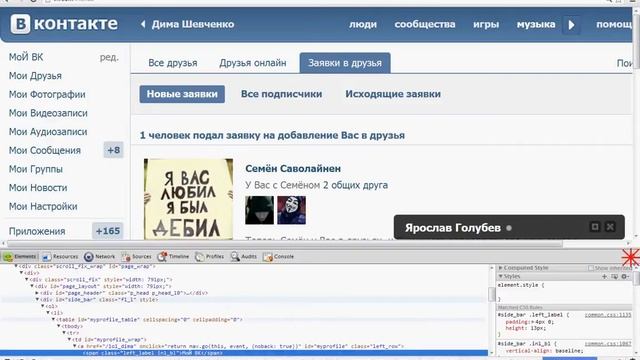The image size is (640, 360).
Task: Click the ред. edit link
Action: (x=109, y=57)
